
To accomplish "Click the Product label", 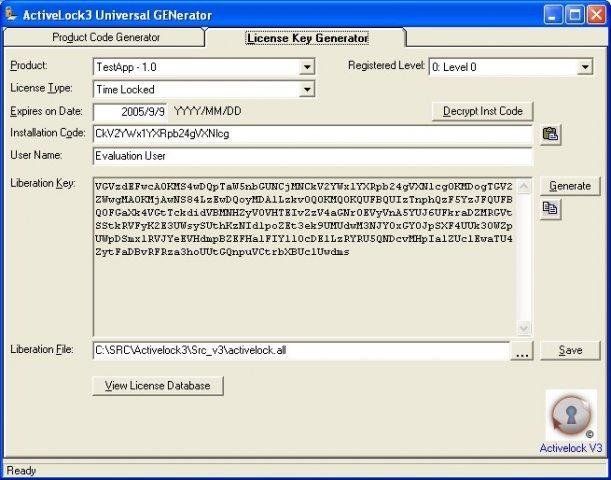I will click(x=29, y=65).
